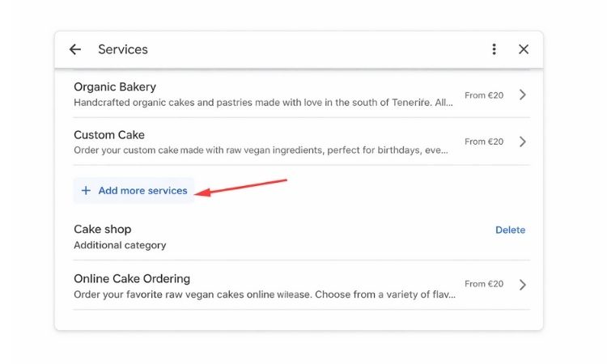Expand the Online Cake Ordering chevron arrow
The image size is (607, 364).
pos(523,285)
